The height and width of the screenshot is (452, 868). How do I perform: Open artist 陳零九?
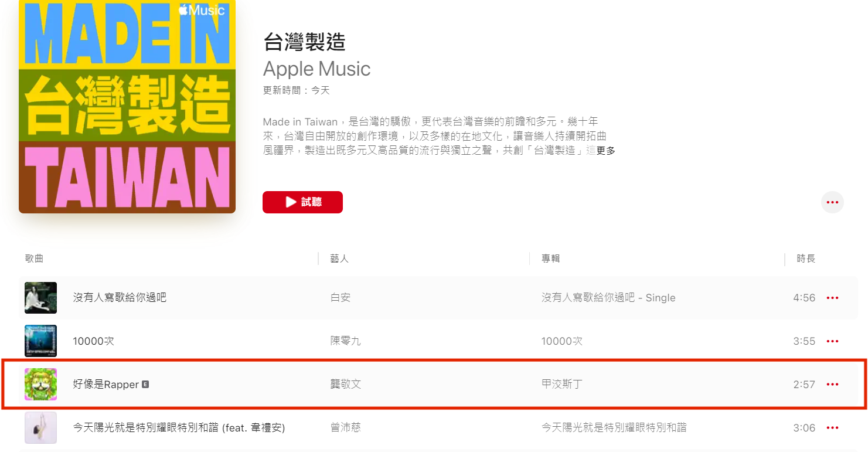346,341
